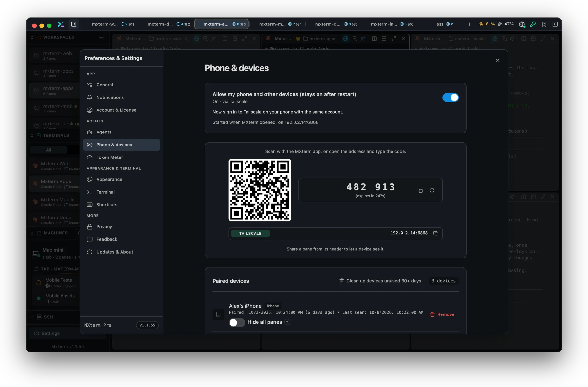Open Privacy settings

click(121, 227)
